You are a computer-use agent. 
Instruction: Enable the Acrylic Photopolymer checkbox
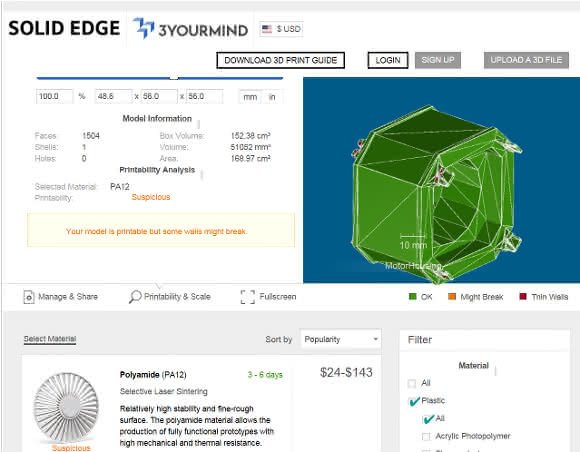pos(426,436)
